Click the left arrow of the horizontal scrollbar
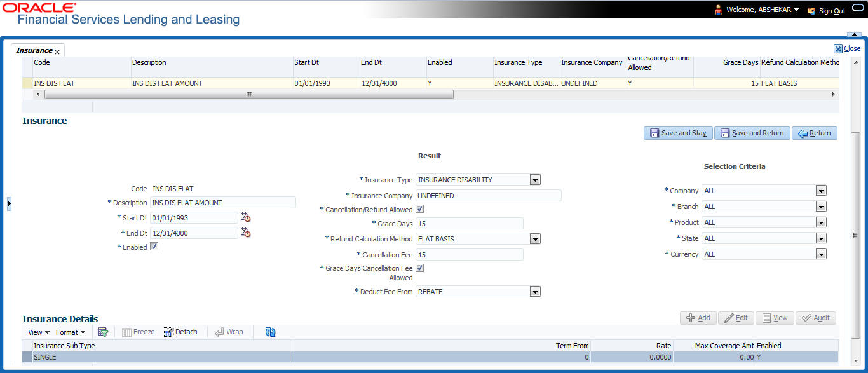This screenshot has height=373, width=868. [37, 94]
